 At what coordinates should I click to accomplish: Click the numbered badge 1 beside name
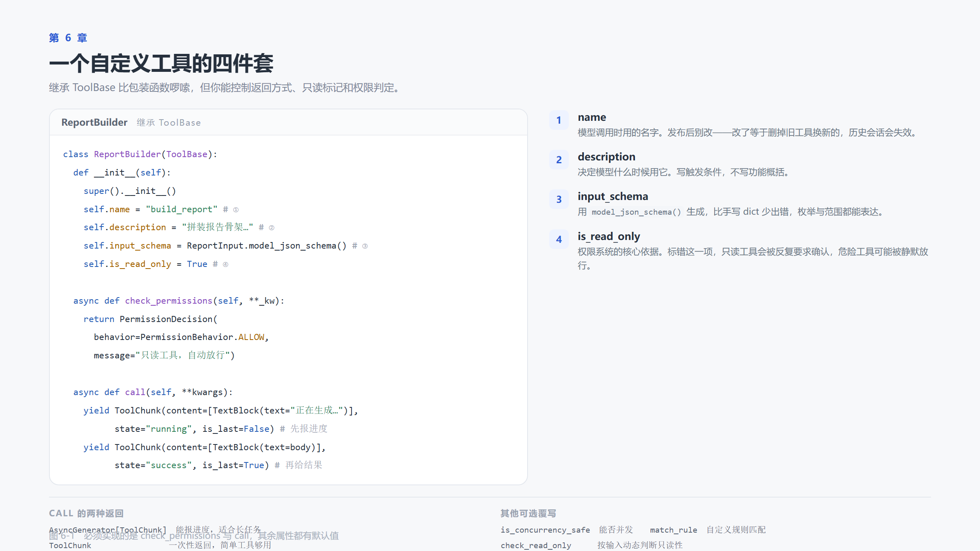click(559, 120)
